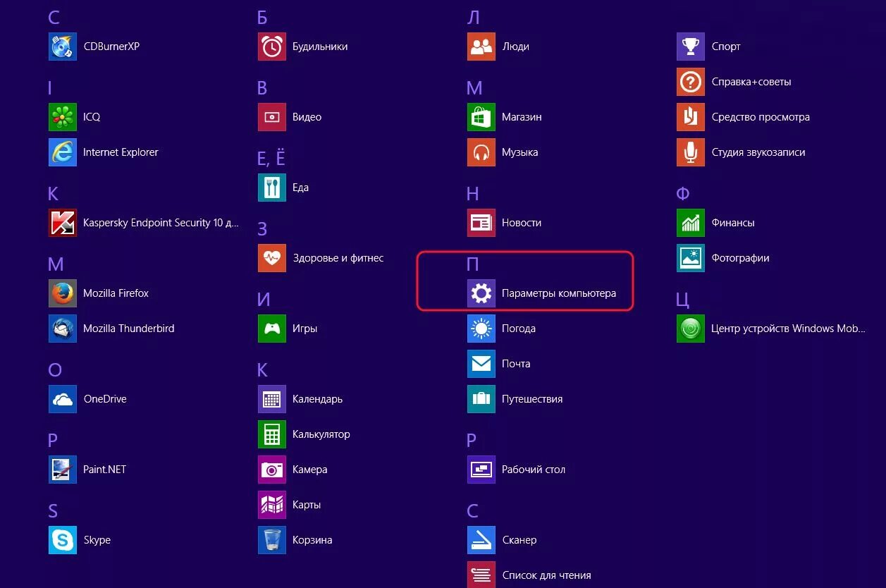
Task: Click the "З" letter header
Action: (262, 229)
